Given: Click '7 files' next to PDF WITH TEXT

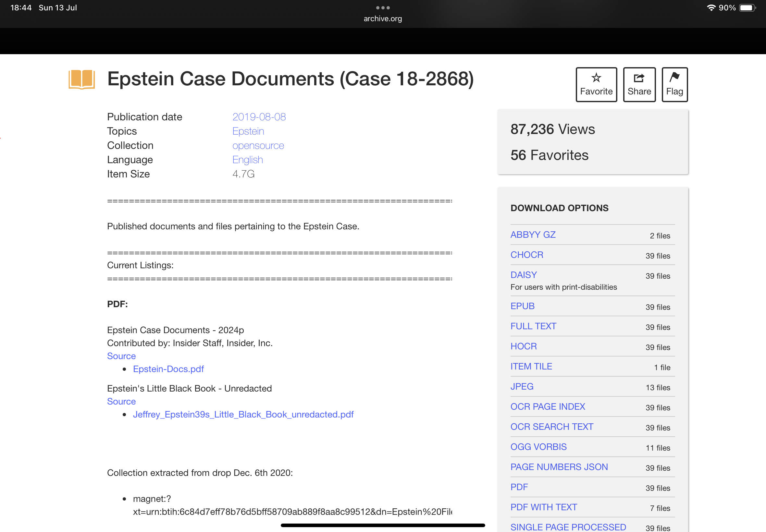Looking at the screenshot, I should 660,508.
